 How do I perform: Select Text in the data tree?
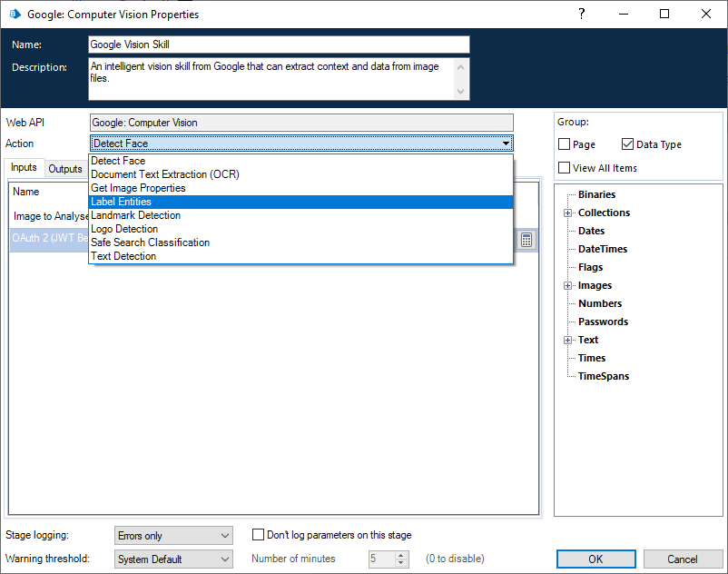pyautogui.click(x=588, y=340)
